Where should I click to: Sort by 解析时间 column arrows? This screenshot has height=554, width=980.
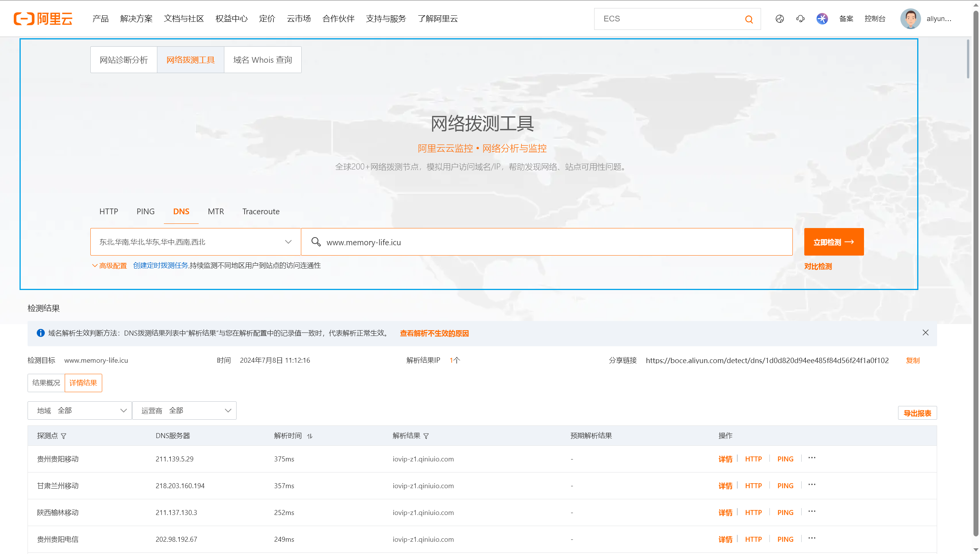pyautogui.click(x=310, y=436)
